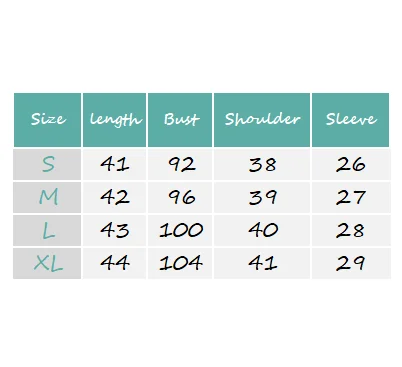This screenshot has height=367, width=402.
Task: Click the shoulder value 40
Action: point(262,230)
